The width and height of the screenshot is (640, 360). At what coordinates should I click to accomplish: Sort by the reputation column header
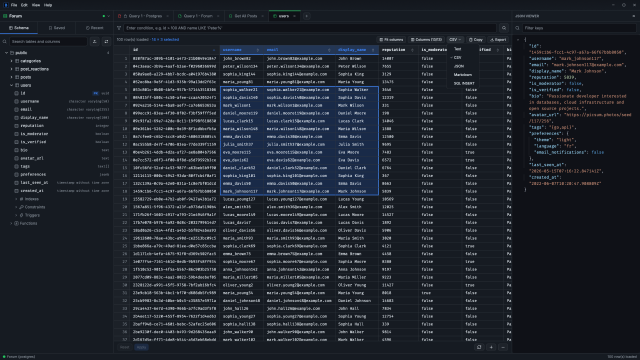(398, 50)
